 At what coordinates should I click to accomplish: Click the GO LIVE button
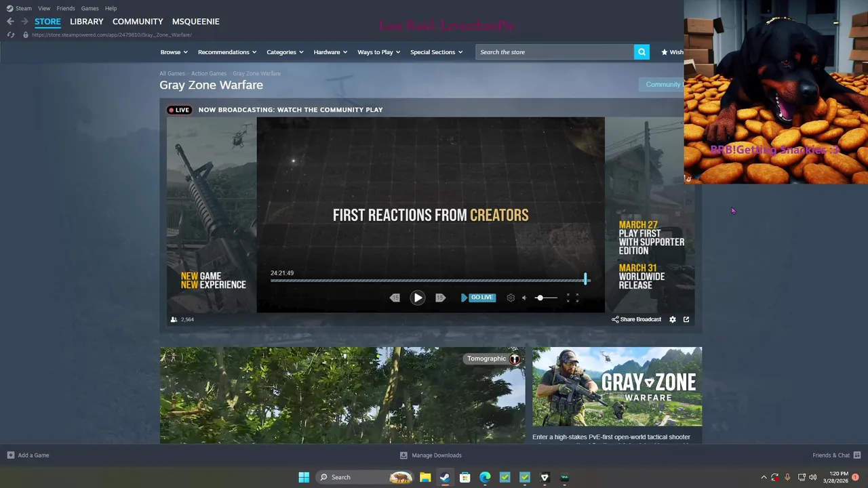(x=478, y=298)
